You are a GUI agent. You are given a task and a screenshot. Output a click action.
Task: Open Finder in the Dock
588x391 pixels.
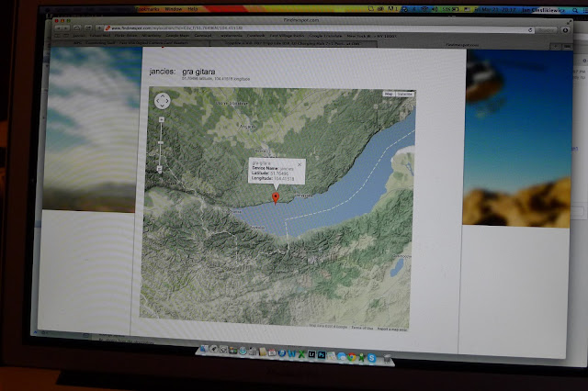pyautogui.click(x=204, y=349)
